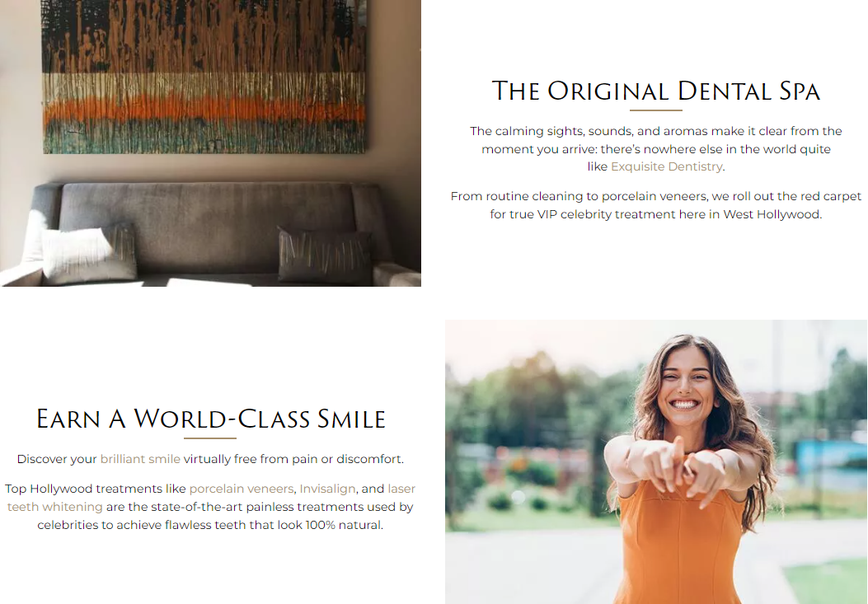Image resolution: width=868 pixels, height=604 pixels.
Task: Open the Invisalign link
Action: (x=327, y=489)
